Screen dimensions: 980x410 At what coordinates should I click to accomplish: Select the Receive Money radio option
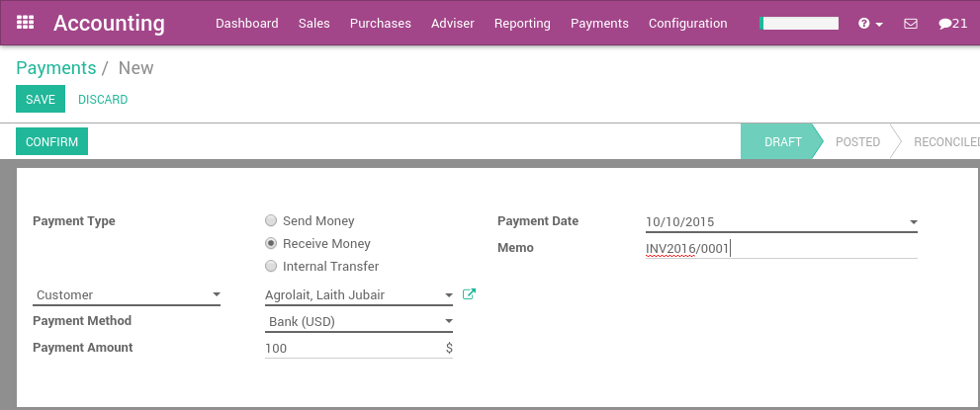(271, 244)
